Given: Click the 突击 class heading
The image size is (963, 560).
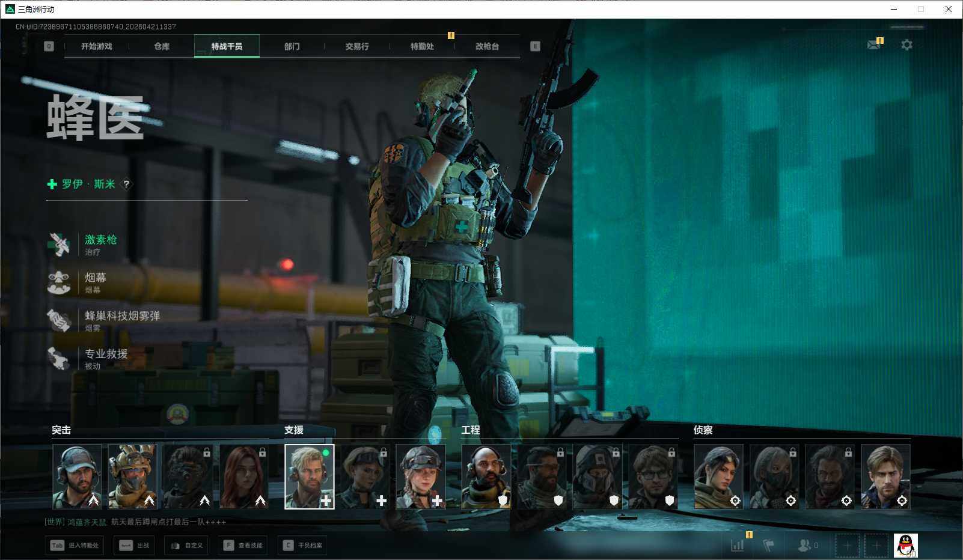Looking at the screenshot, I should tap(61, 430).
